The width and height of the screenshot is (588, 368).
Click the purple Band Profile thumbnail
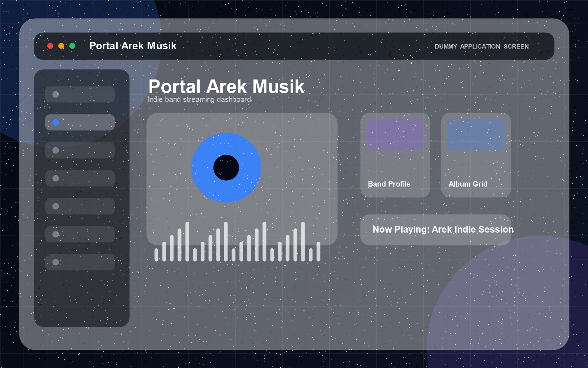tap(395, 134)
